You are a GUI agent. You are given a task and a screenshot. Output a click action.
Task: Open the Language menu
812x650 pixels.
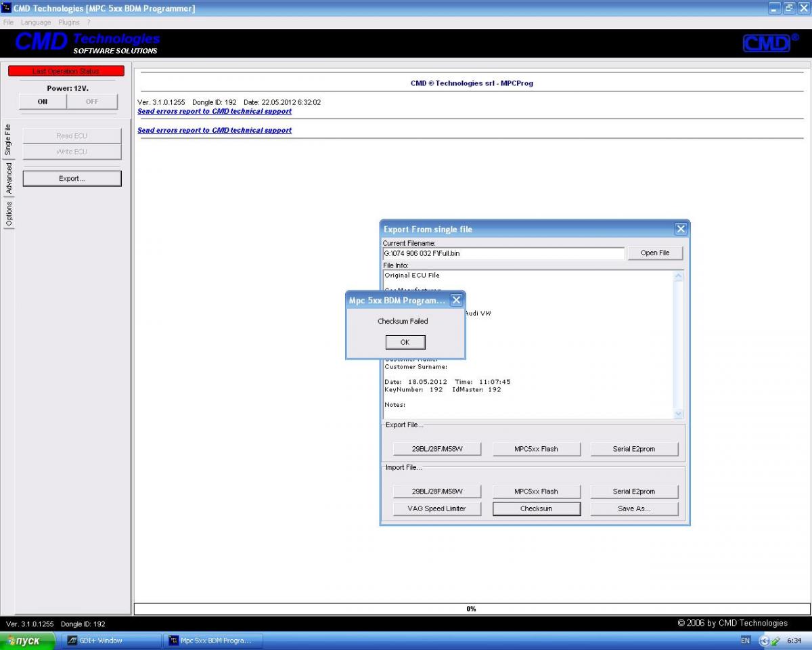tap(36, 22)
